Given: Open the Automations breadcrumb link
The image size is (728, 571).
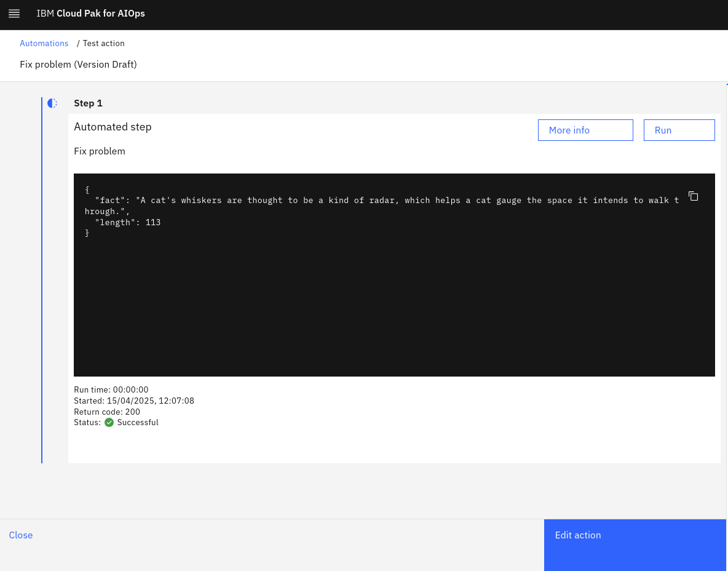Looking at the screenshot, I should (x=44, y=43).
